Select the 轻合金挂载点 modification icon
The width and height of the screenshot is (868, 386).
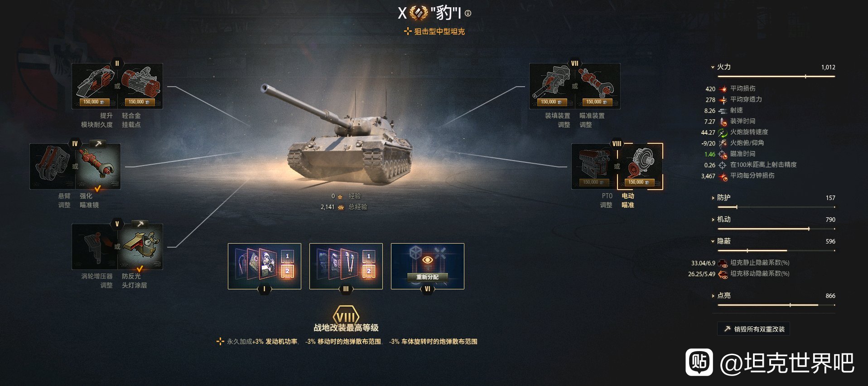[x=140, y=86]
